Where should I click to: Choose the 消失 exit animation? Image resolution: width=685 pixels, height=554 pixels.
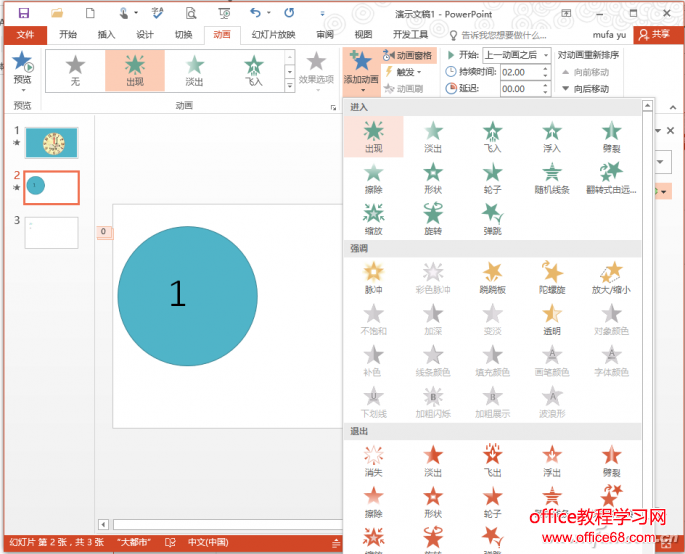(373, 461)
